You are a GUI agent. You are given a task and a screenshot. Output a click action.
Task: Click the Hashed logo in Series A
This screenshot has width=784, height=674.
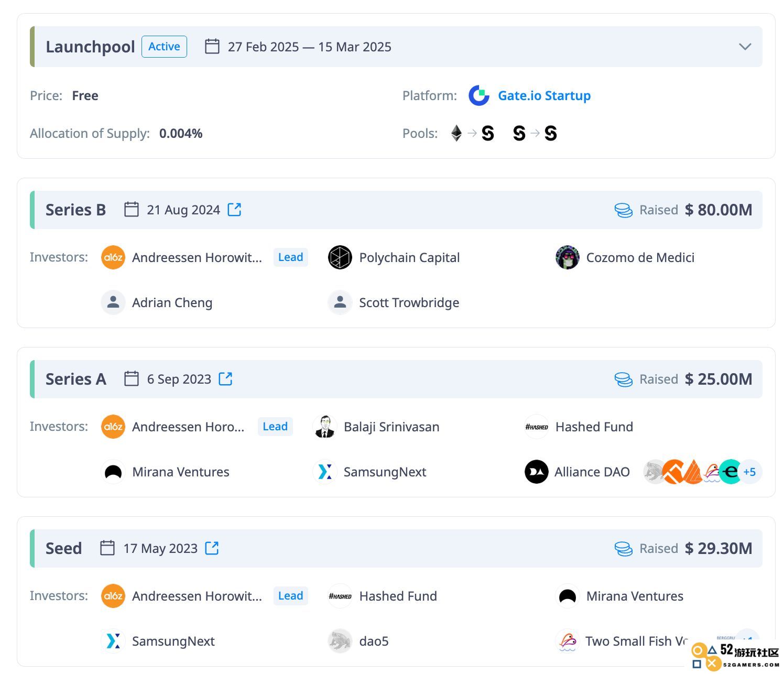click(537, 427)
